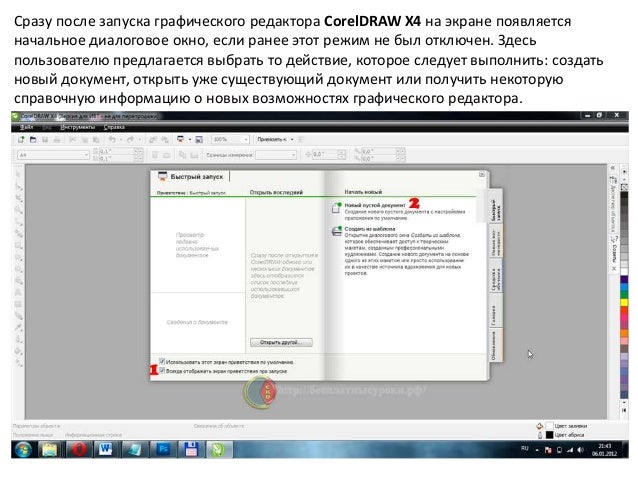638x479 pixels.
Task: Click the action center flag tray icon
Action: pos(548,450)
